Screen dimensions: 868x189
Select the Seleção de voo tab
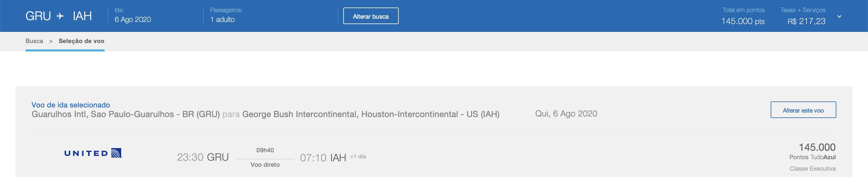pyautogui.click(x=82, y=41)
